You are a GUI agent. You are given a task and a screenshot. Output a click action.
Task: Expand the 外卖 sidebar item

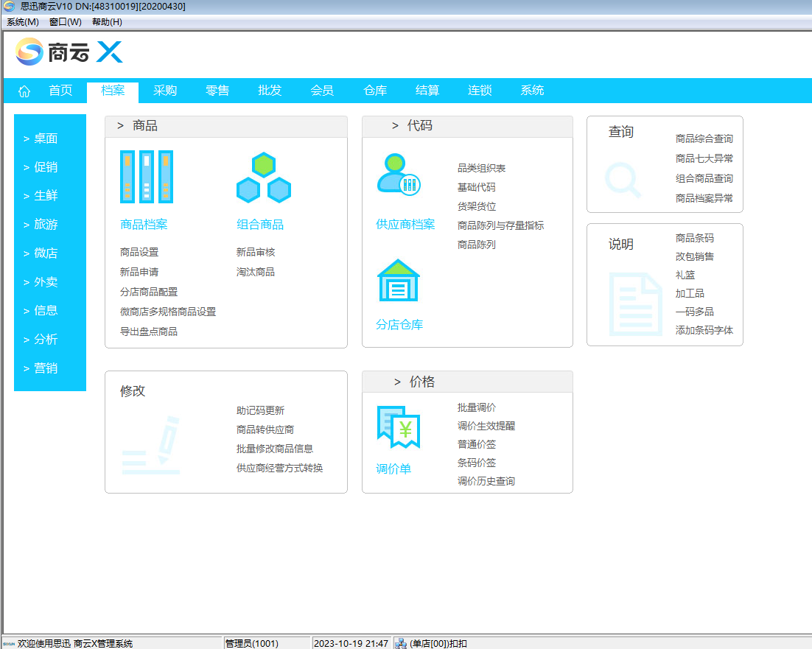pyautogui.click(x=41, y=282)
